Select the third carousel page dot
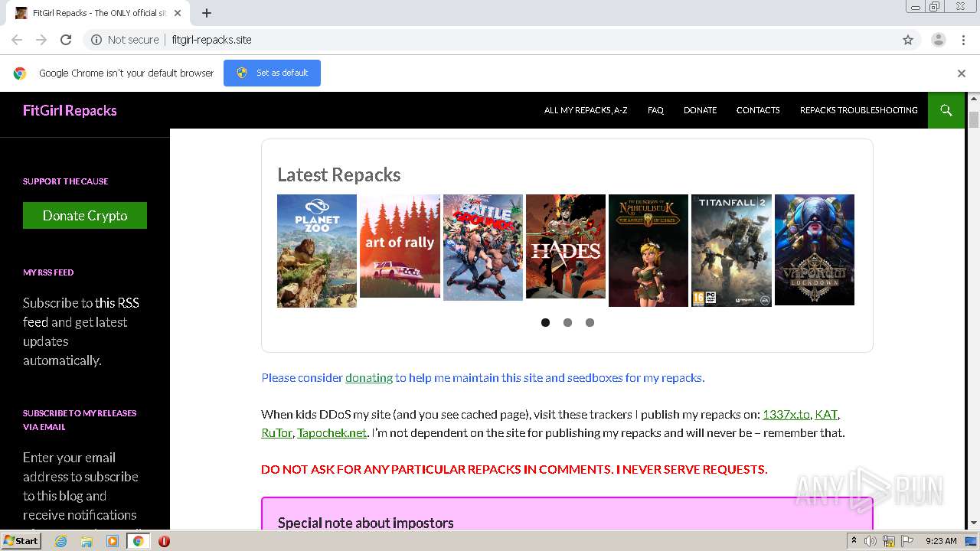 590,322
